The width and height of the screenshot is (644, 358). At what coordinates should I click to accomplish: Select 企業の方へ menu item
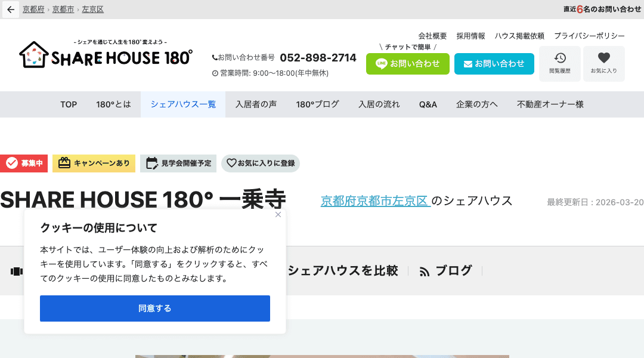(476, 104)
